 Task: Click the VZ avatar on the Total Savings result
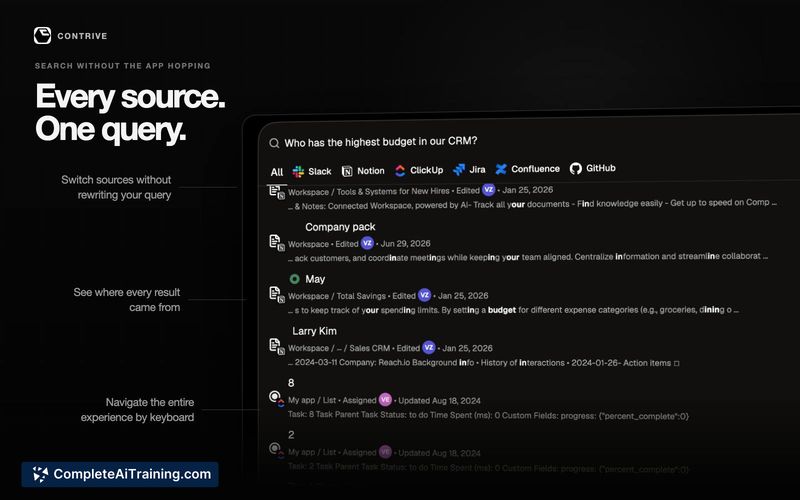tap(424, 295)
